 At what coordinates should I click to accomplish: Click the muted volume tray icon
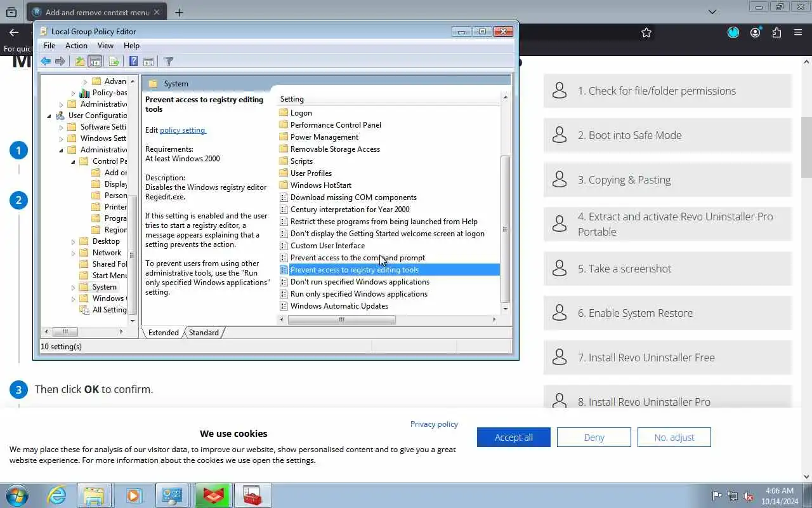coord(749,496)
